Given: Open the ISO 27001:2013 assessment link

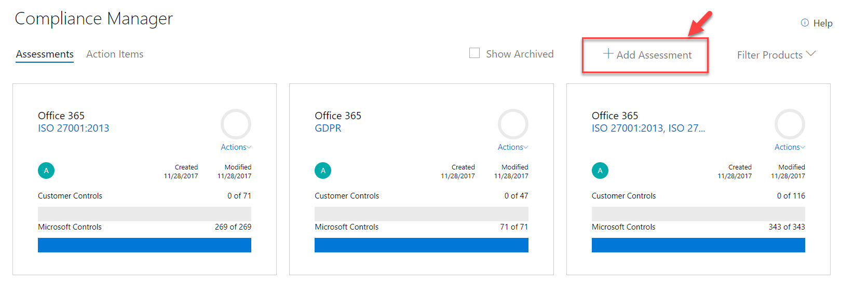Looking at the screenshot, I should [74, 128].
